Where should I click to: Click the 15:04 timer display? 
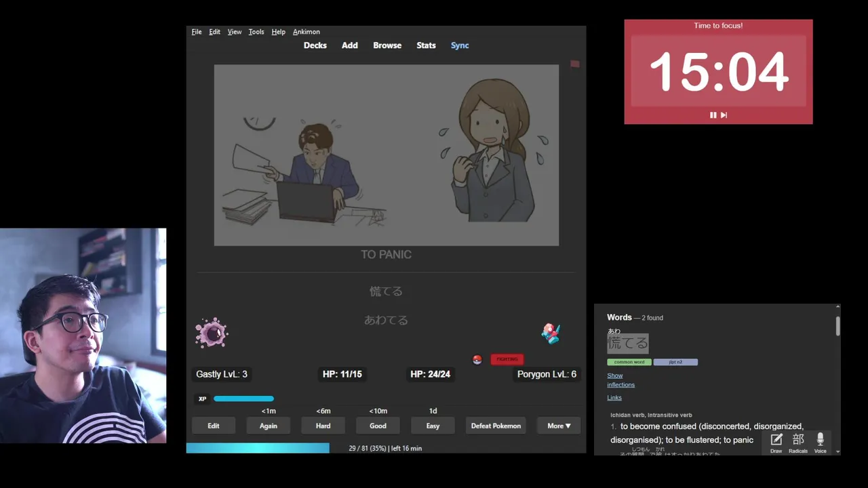[719, 71]
